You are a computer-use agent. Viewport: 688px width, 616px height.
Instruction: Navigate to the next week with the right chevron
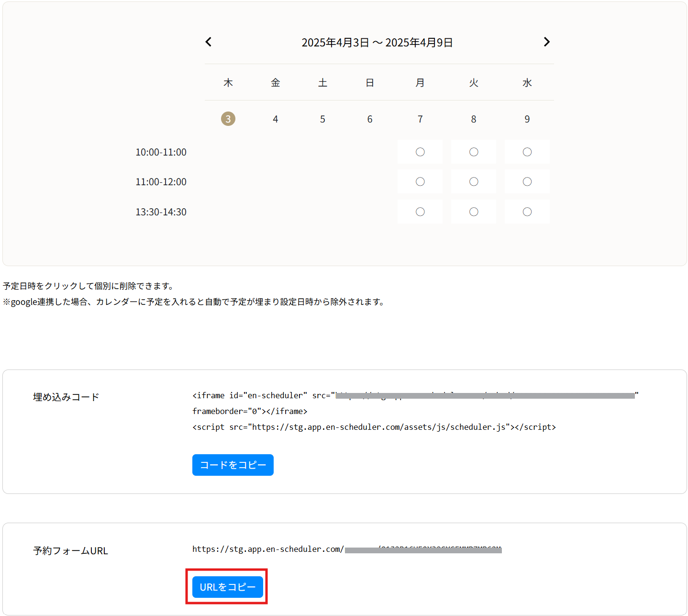tap(547, 42)
